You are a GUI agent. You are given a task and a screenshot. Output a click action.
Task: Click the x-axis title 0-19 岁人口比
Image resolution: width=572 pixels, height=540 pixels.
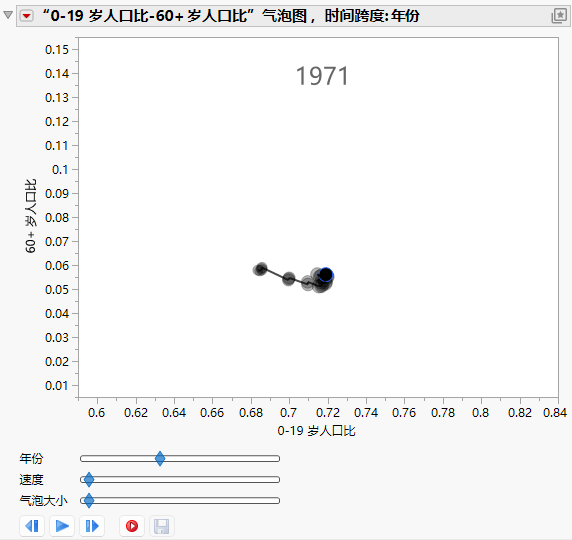pyautogui.click(x=316, y=431)
